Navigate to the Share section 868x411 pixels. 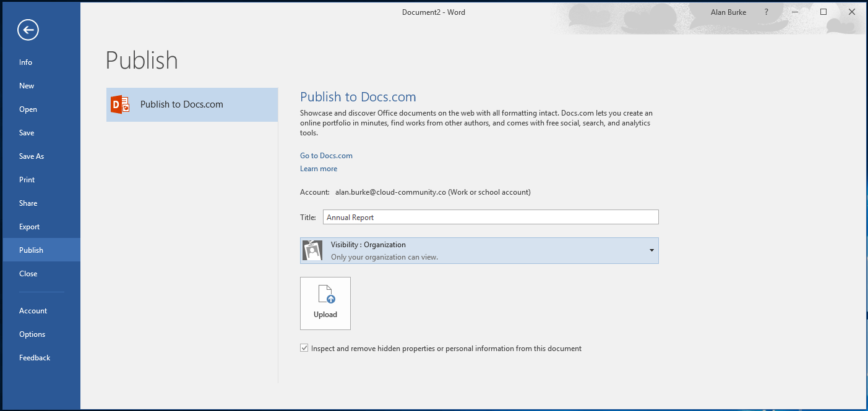click(28, 203)
